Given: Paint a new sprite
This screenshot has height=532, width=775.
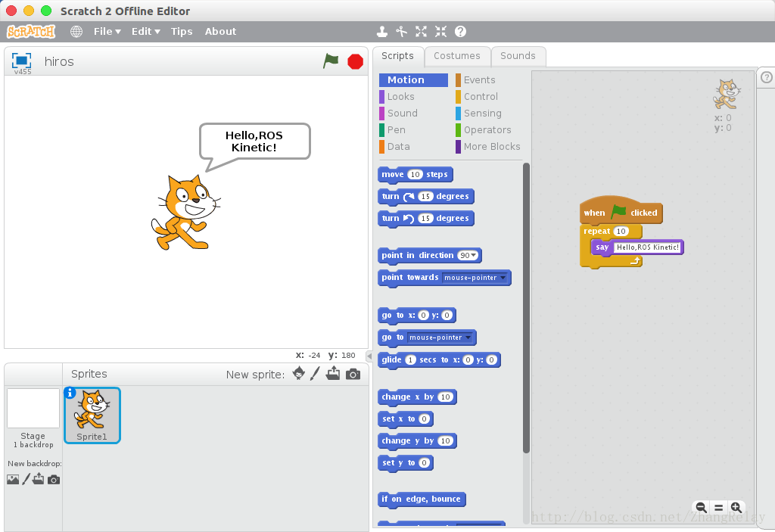Looking at the screenshot, I should coord(315,373).
